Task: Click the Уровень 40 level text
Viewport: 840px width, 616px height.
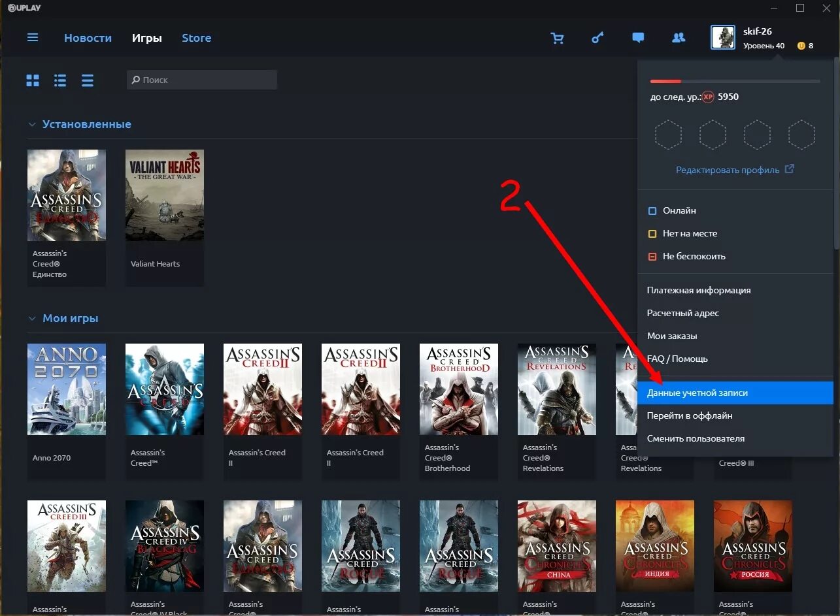Action: (764, 46)
